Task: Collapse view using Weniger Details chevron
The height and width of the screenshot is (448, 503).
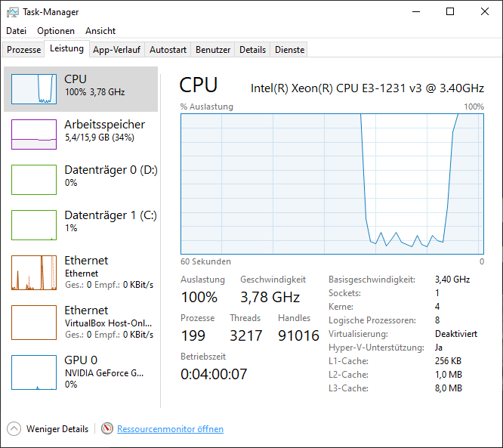Action: tap(14, 429)
